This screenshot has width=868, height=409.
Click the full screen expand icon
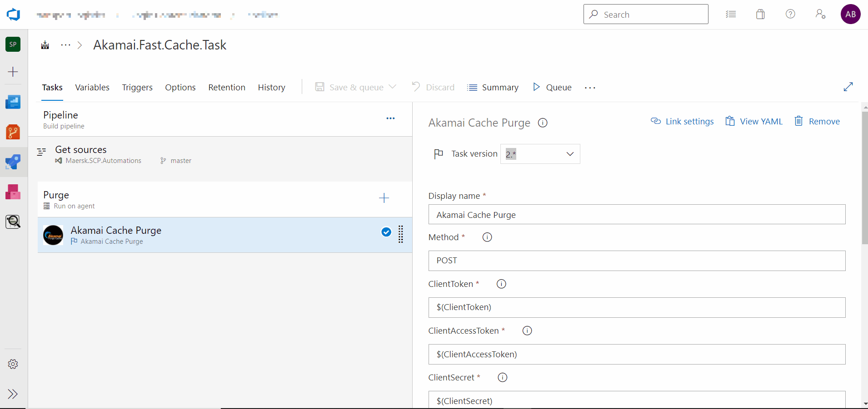(848, 87)
